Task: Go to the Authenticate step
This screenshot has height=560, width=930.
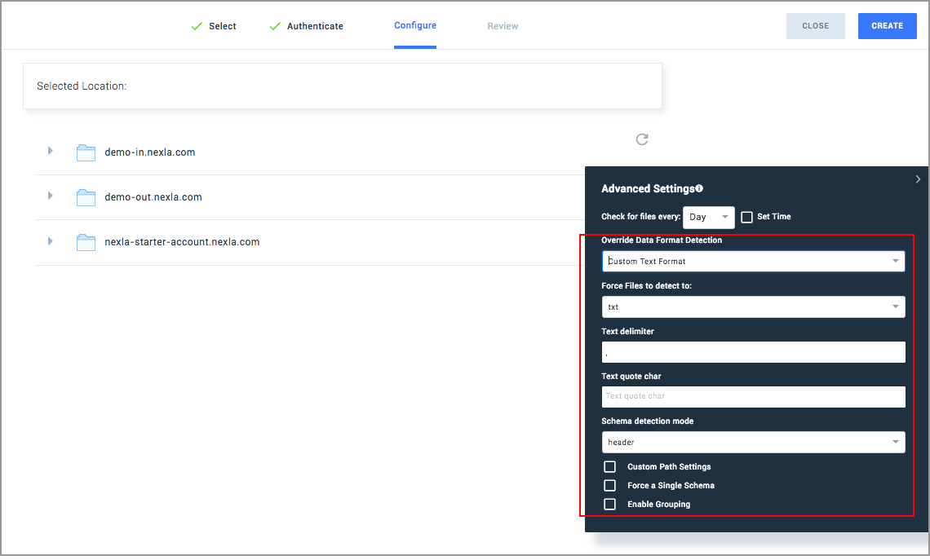Action: click(315, 26)
